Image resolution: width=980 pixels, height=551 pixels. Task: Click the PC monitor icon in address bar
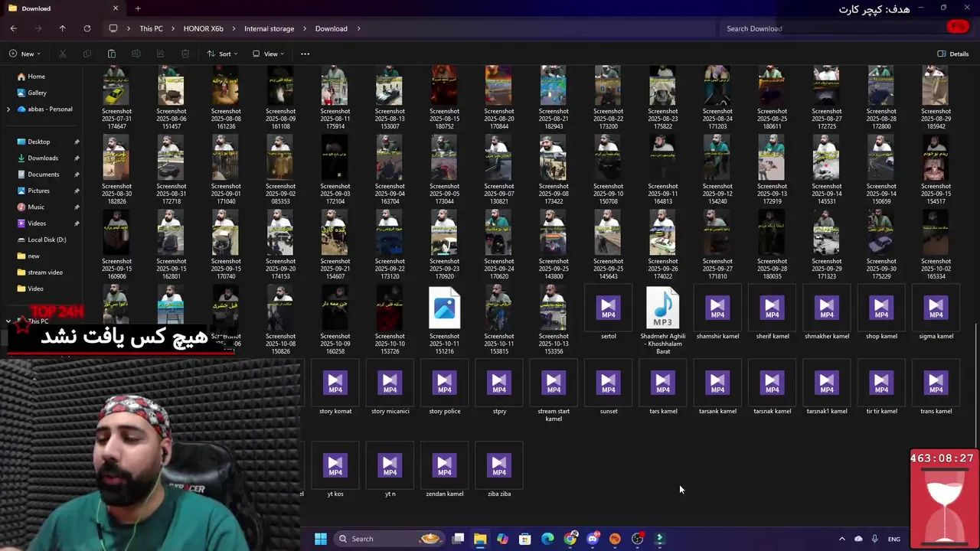pyautogui.click(x=113, y=28)
